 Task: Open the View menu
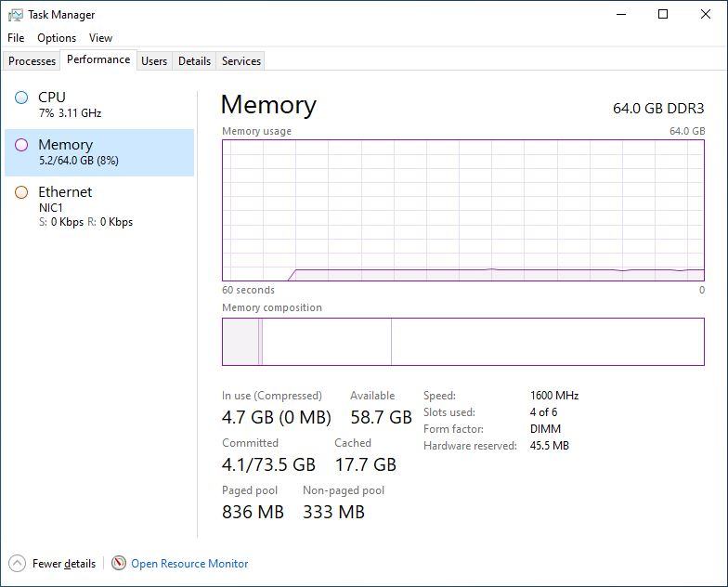pos(100,38)
